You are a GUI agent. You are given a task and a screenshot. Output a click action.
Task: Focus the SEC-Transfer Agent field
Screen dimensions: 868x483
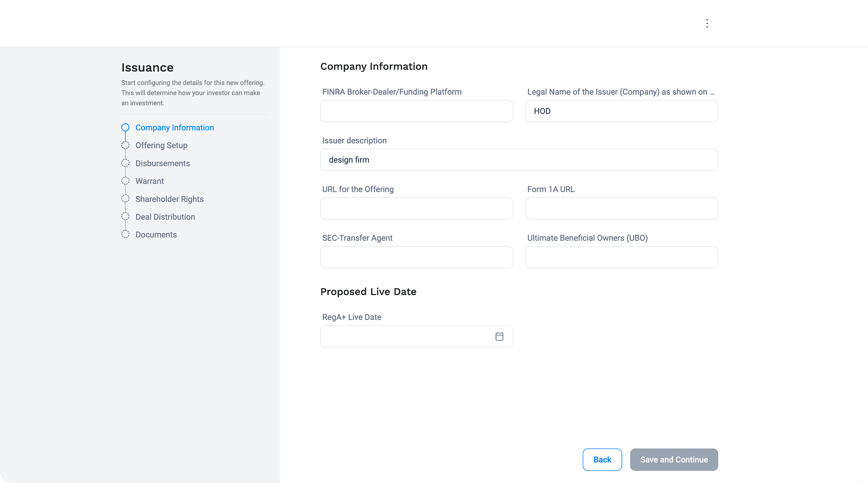pos(417,257)
